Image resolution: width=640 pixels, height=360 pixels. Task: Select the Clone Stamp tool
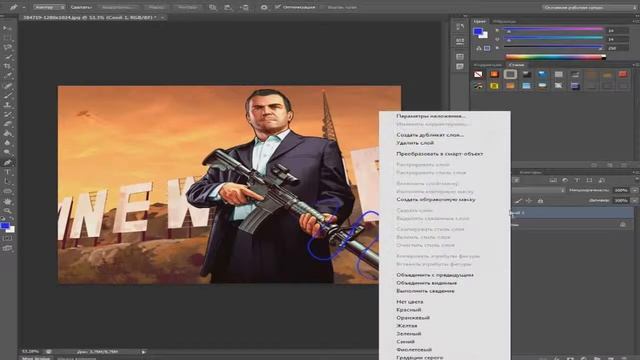7,104
